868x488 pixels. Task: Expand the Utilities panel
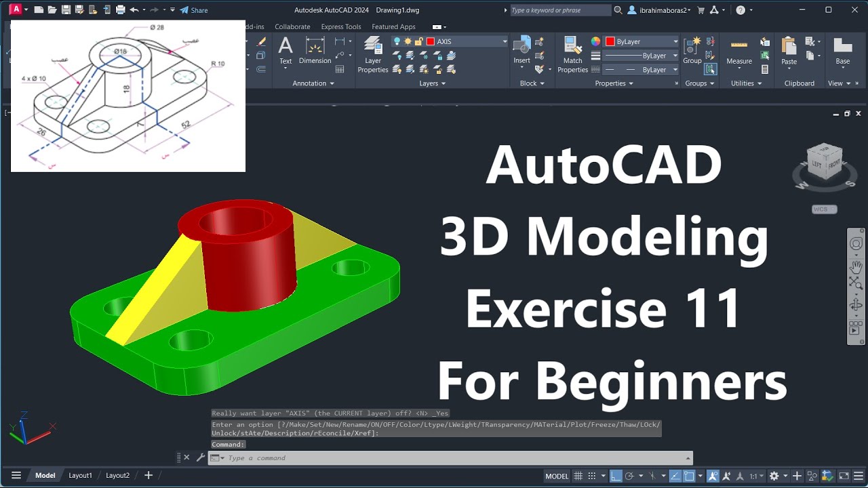[x=746, y=83]
